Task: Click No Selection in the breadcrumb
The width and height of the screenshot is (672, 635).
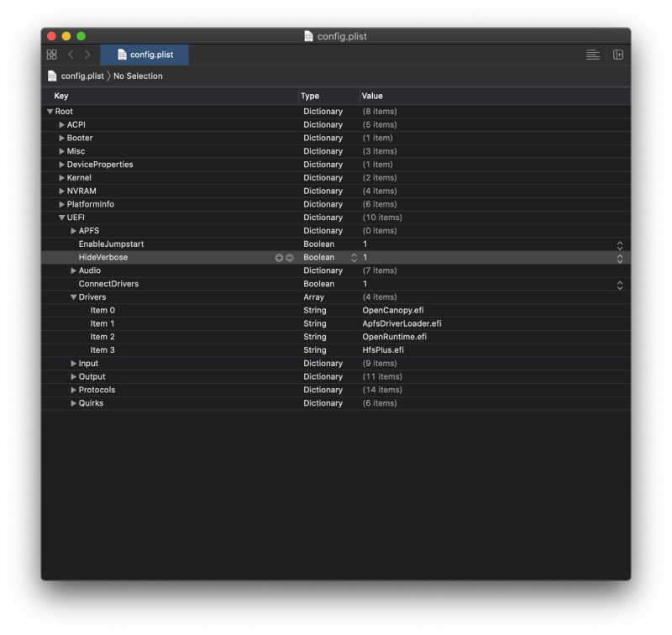Action: tap(138, 76)
